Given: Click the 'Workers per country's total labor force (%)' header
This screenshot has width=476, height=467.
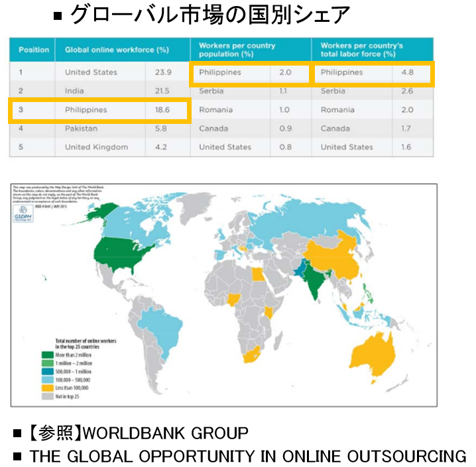Looking at the screenshot, I should [361, 50].
